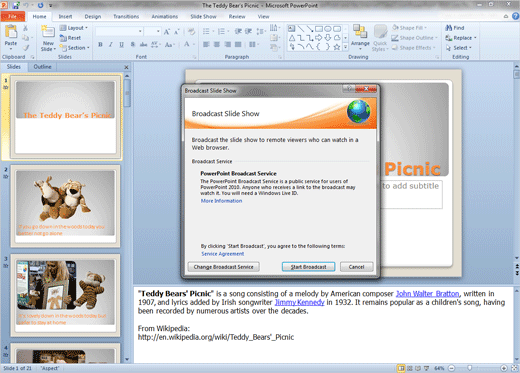Toggle Italic formatting button
This screenshot has width=520, height=373.
(x=111, y=45)
